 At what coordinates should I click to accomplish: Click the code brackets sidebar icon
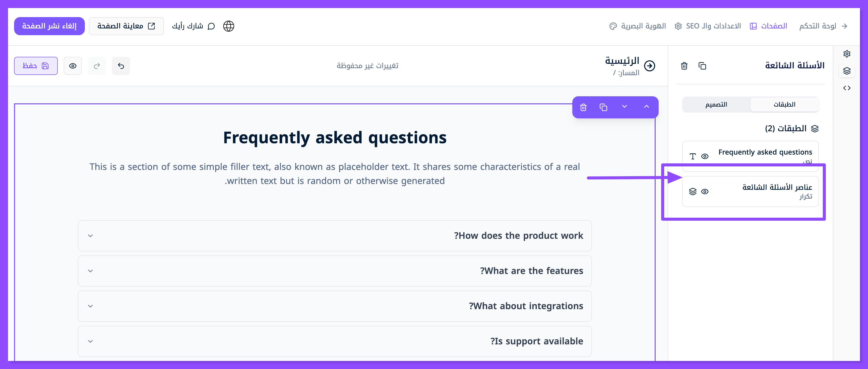(x=846, y=88)
